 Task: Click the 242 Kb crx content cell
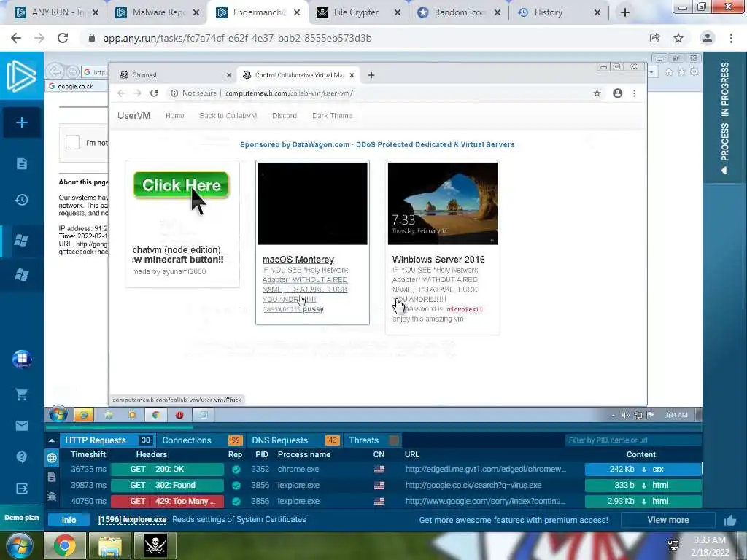643,469
